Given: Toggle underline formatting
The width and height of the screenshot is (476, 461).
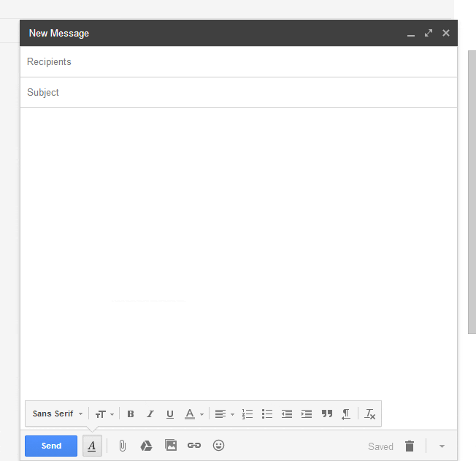Looking at the screenshot, I should point(170,414).
